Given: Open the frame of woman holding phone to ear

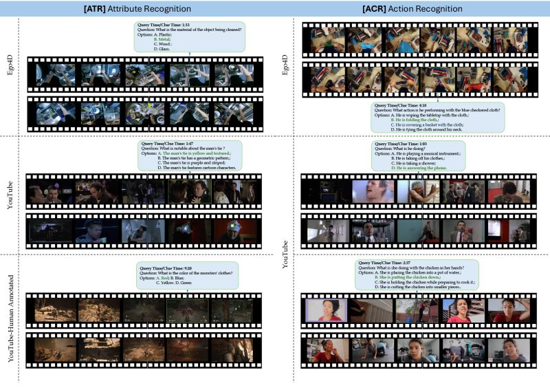Looking at the screenshot, I should 328,350.
